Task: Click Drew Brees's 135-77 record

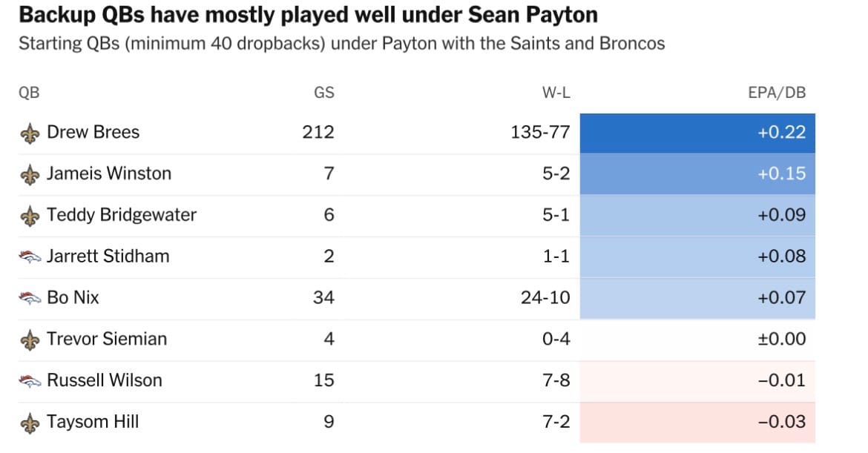Action: tap(540, 133)
